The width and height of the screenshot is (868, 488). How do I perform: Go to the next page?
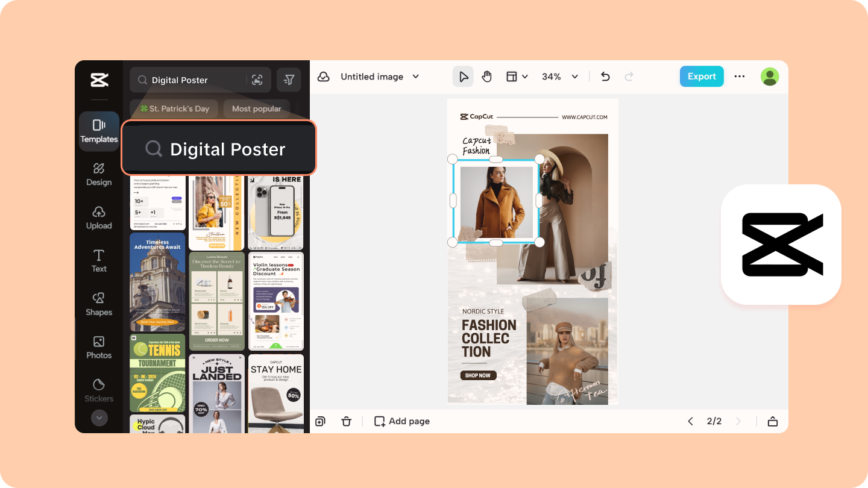click(738, 421)
